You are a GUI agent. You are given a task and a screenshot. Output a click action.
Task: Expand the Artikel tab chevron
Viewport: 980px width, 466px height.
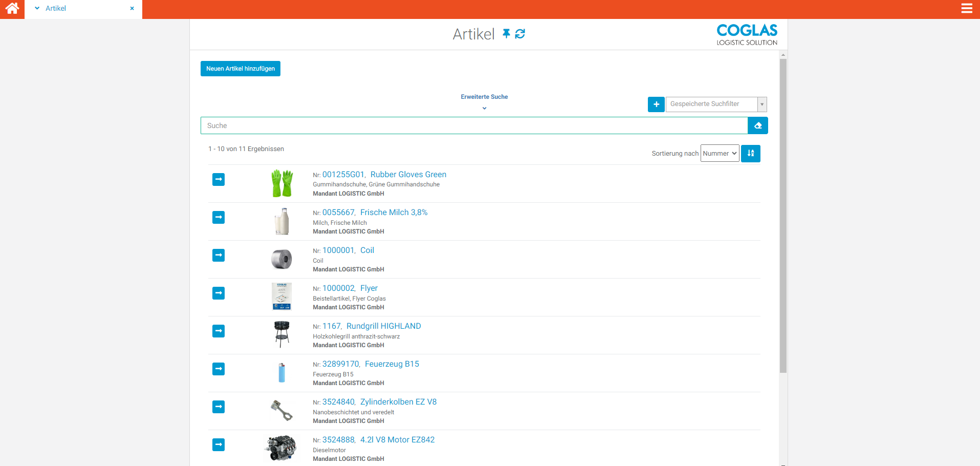(37, 9)
